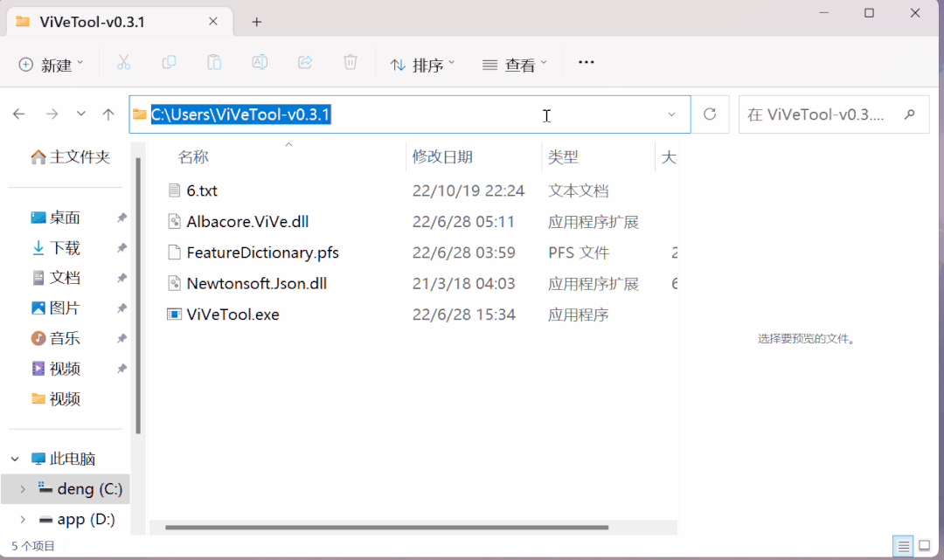Viewport: 944px width, 560px height.
Task: Select file name FeatureDictionary.pfs
Action: point(262,252)
